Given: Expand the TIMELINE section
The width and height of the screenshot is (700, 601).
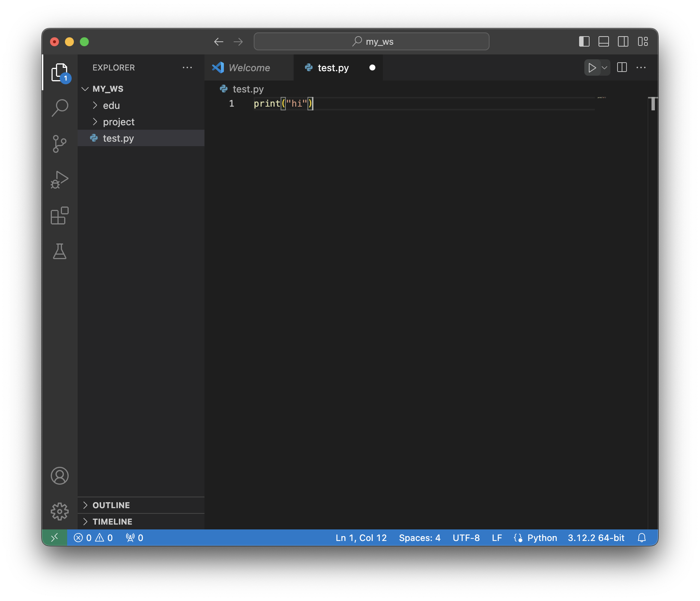Looking at the screenshot, I should click(x=141, y=522).
